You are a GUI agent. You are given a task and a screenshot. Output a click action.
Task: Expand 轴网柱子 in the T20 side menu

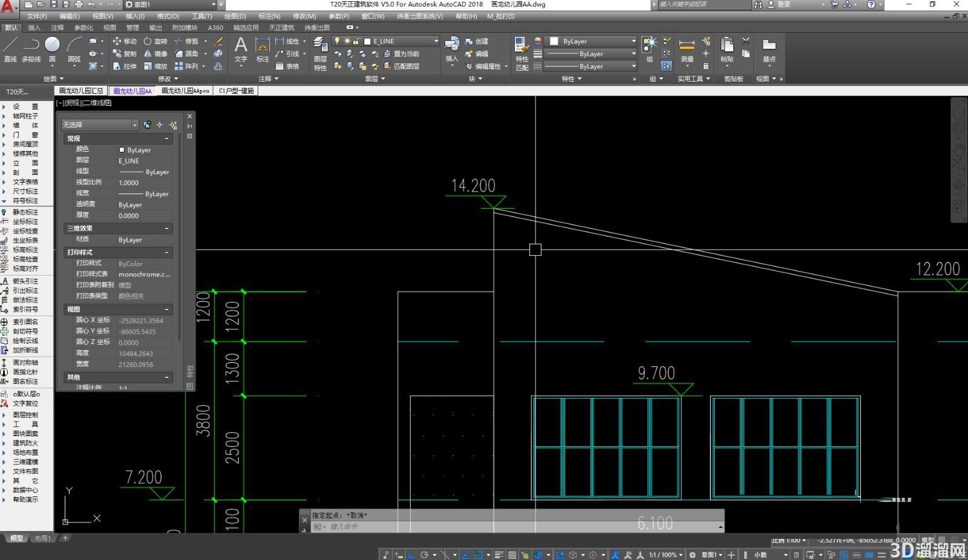point(25,116)
